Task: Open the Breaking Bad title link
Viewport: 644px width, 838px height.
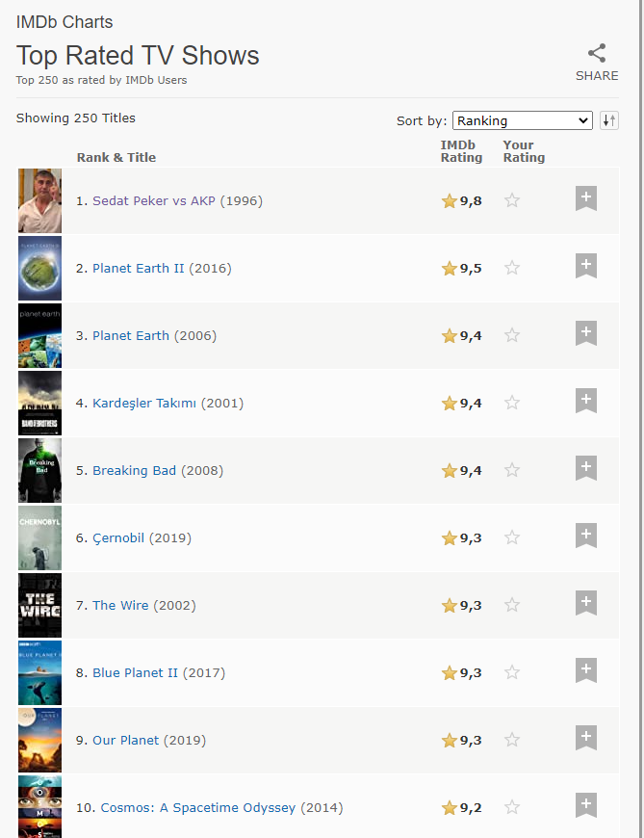Action: [x=134, y=470]
